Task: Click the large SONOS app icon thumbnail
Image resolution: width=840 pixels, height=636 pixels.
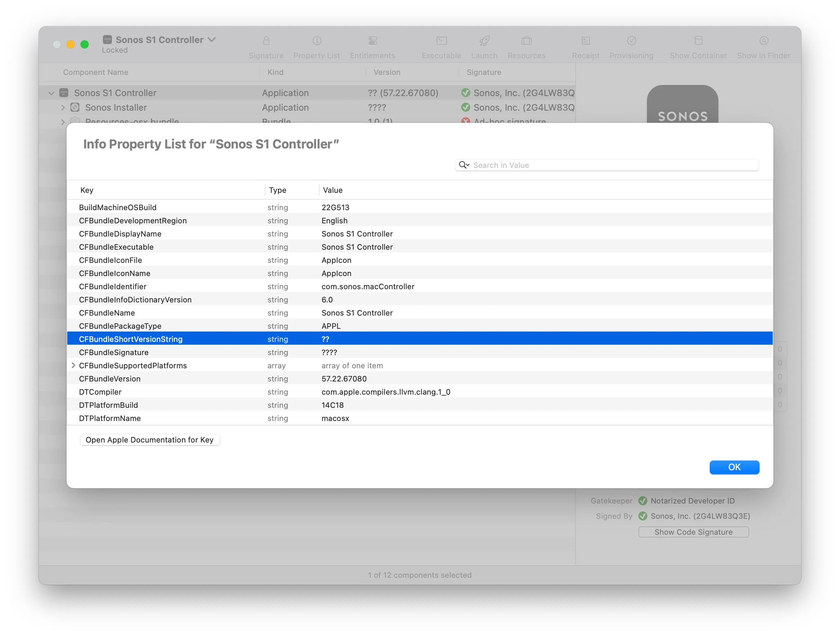Action: point(682,104)
